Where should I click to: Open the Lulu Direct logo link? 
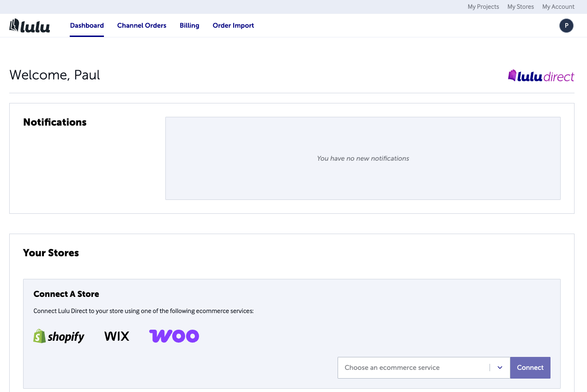tap(541, 75)
